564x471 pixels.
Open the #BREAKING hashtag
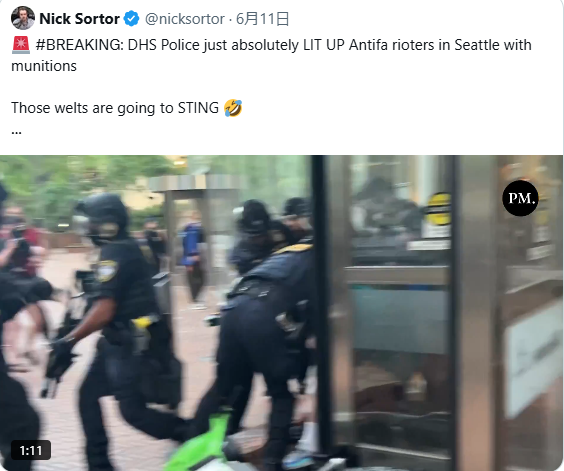pyautogui.click(x=79, y=45)
